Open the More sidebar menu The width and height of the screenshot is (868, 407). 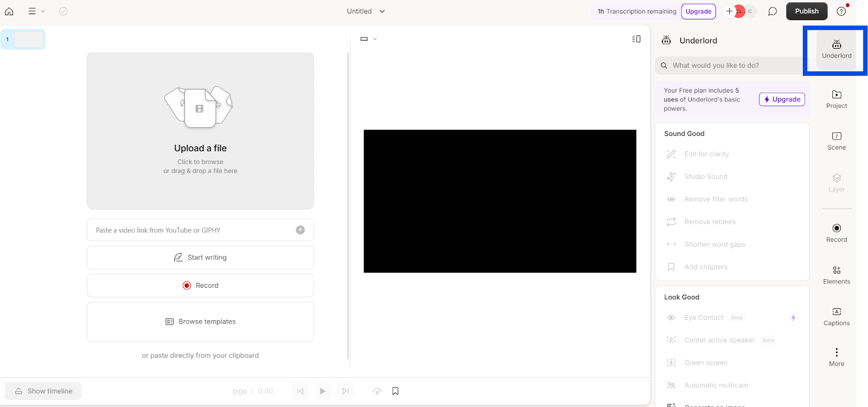tap(837, 358)
